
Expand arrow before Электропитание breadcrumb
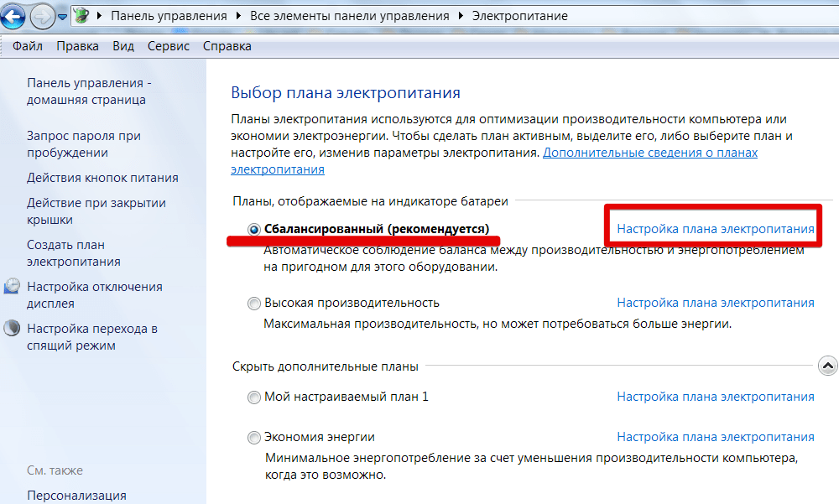[461, 16]
